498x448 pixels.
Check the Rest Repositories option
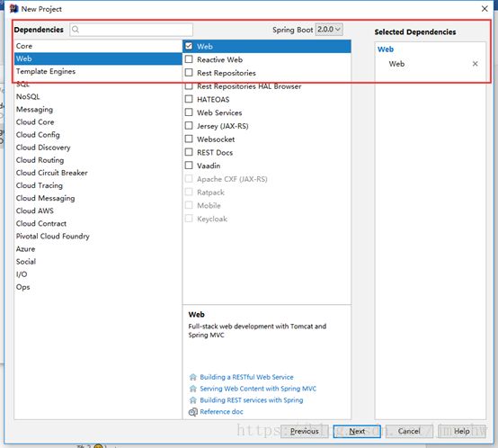tap(189, 73)
